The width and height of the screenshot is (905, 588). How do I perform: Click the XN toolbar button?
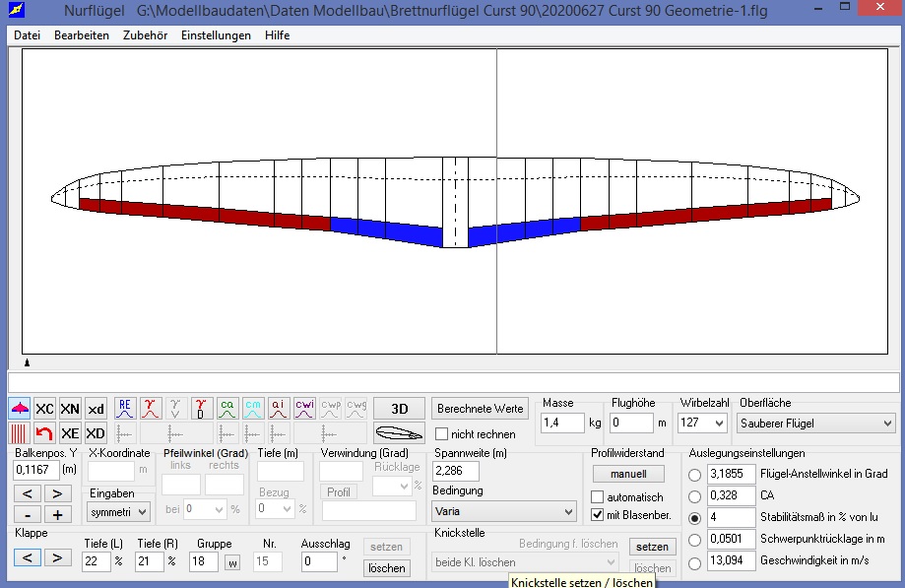(x=70, y=409)
